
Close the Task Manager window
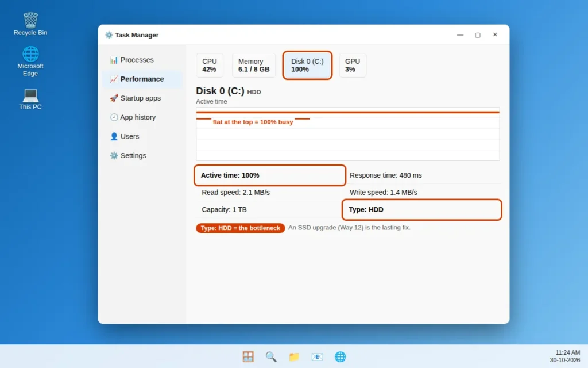495,35
